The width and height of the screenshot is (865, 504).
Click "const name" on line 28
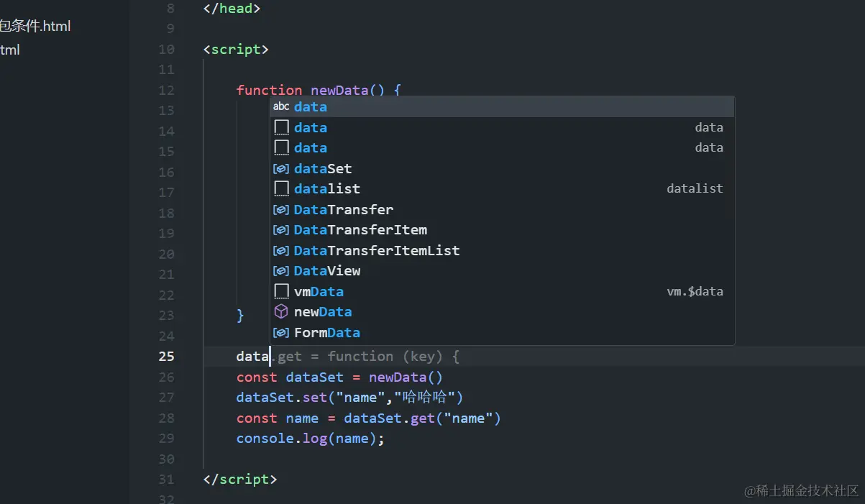(x=278, y=418)
